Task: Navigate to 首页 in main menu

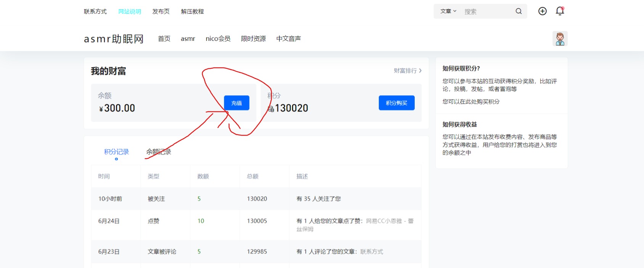Action: tap(164, 39)
